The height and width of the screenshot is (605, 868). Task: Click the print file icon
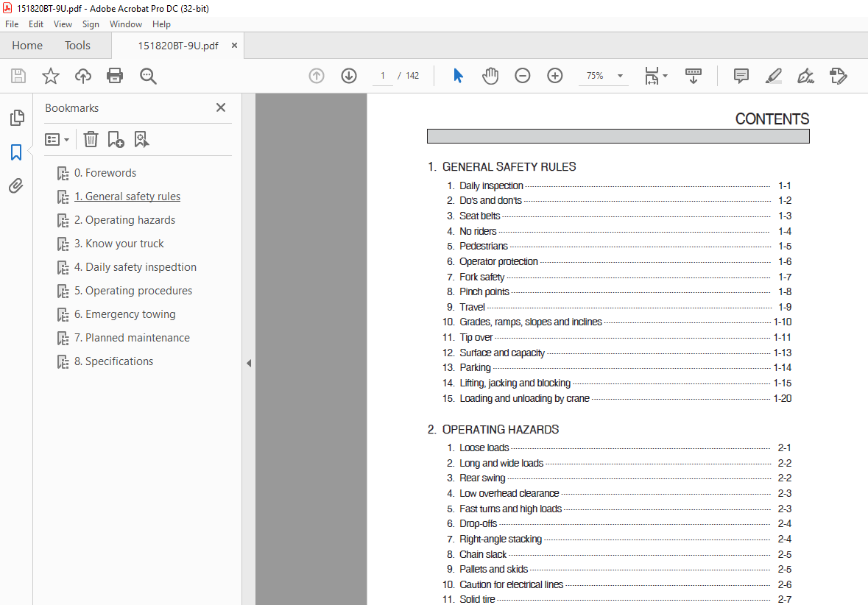click(115, 76)
